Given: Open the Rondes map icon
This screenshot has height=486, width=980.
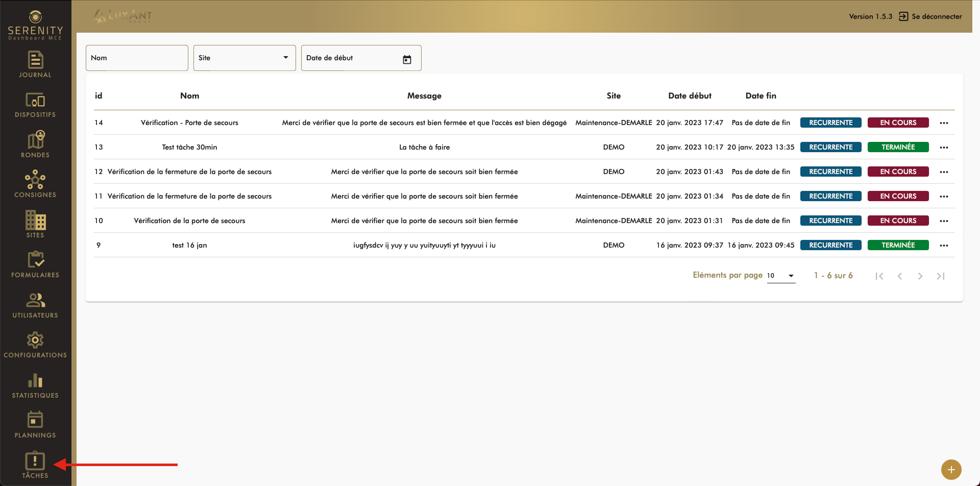Looking at the screenshot, I should (x=35, y=144).
